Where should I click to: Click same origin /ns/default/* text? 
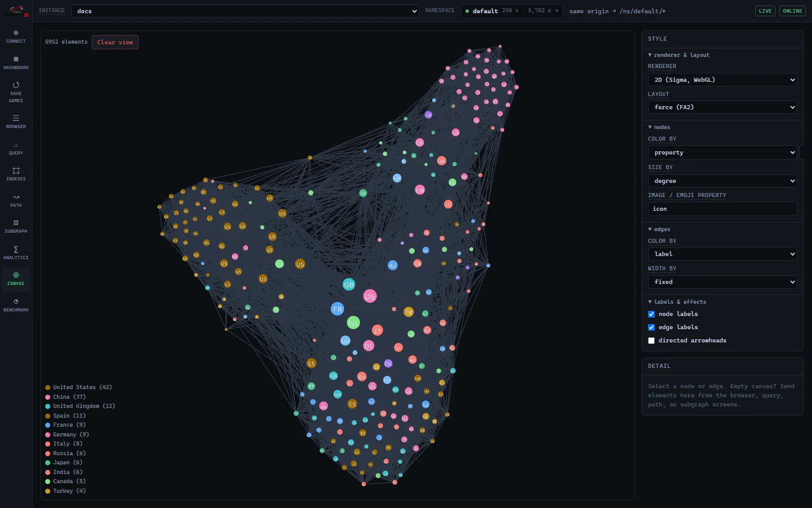617,11
